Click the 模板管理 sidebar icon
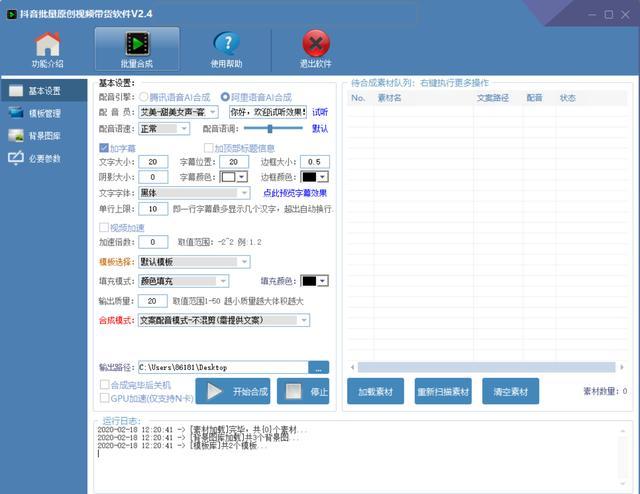 (x=16, y=113)
